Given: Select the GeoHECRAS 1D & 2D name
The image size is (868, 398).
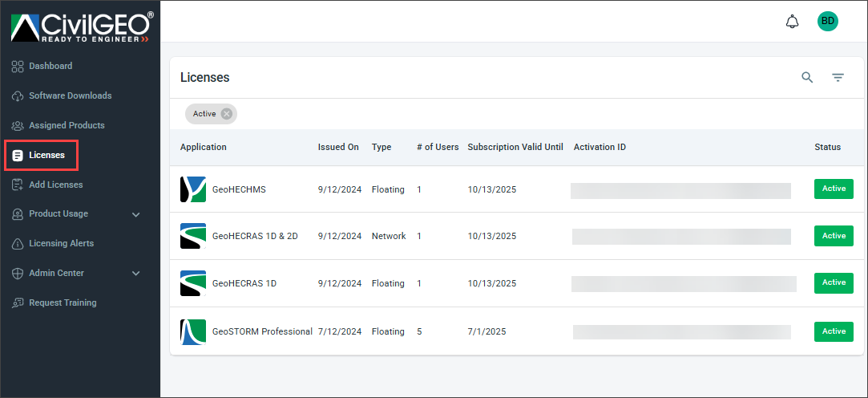Looking at the screenshot, I should coord(255,236).
